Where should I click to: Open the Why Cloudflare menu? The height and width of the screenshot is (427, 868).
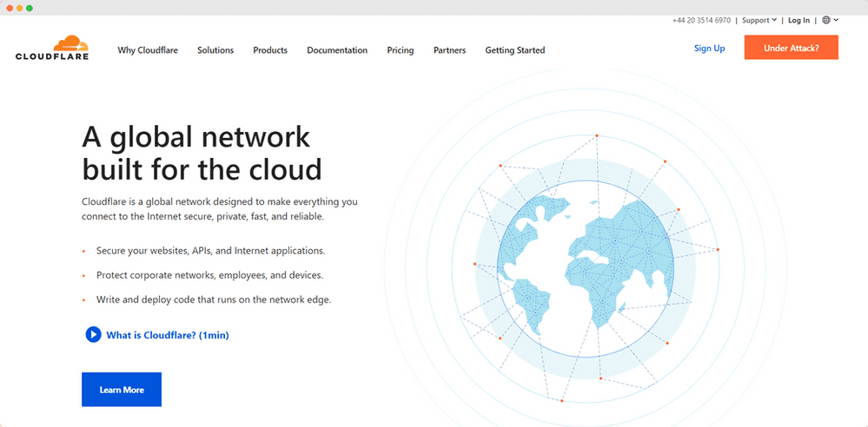tap(148, 50)
